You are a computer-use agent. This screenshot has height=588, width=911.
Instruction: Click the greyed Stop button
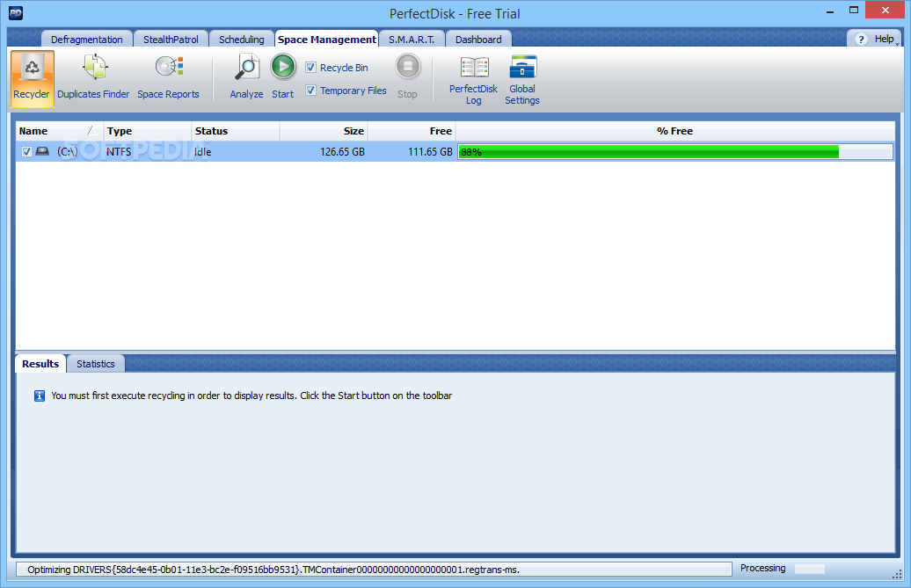(x=407, y=76)
